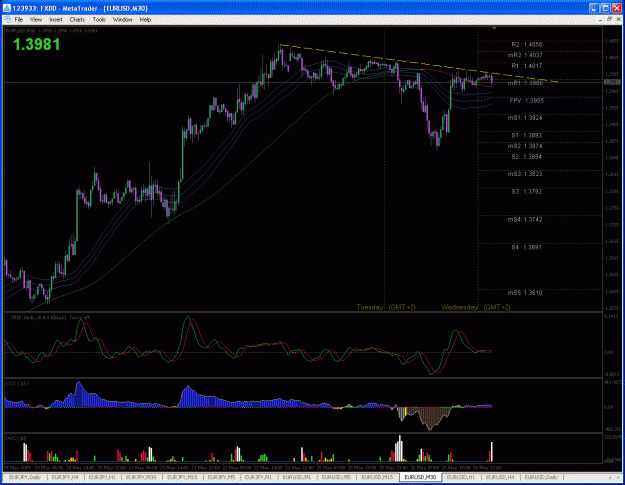Open the Insert menu

[x=55, y=20]
